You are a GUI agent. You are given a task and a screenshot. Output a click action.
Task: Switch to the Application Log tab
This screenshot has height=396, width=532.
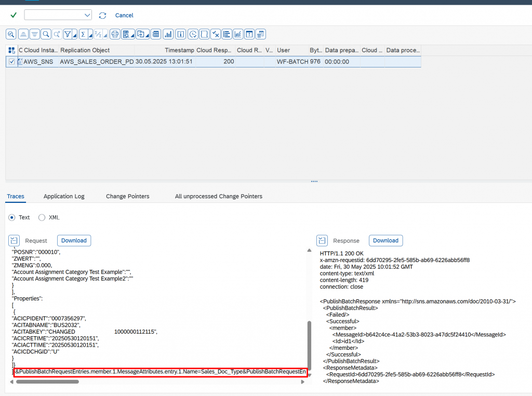click(x=64, y=196)
